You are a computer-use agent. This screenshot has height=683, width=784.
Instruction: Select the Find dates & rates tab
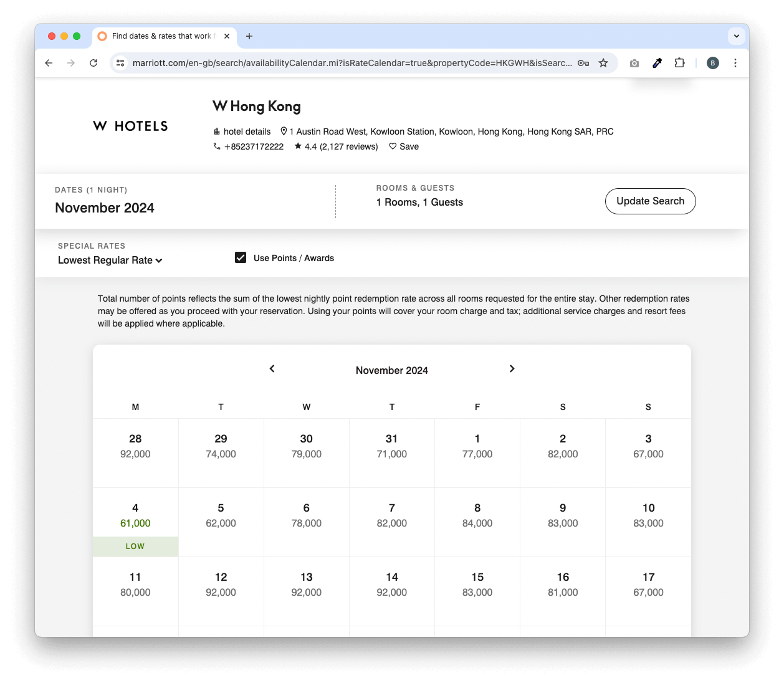(x=164, y=36)
